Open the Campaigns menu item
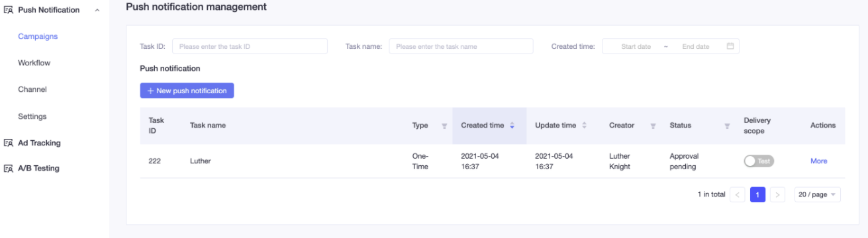Viewport: 868px width, 238px height. [x=38, y=36]
